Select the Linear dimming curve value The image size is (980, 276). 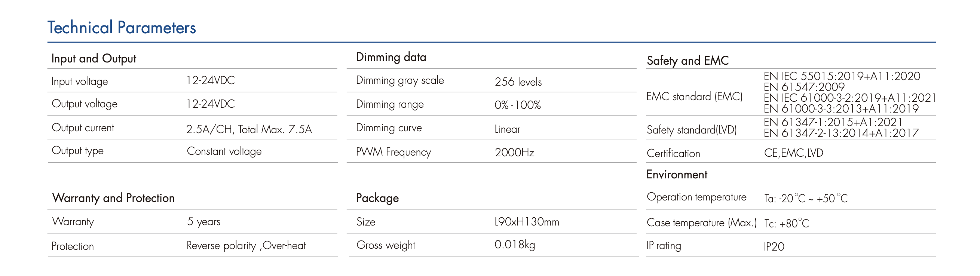click(507, 129)
